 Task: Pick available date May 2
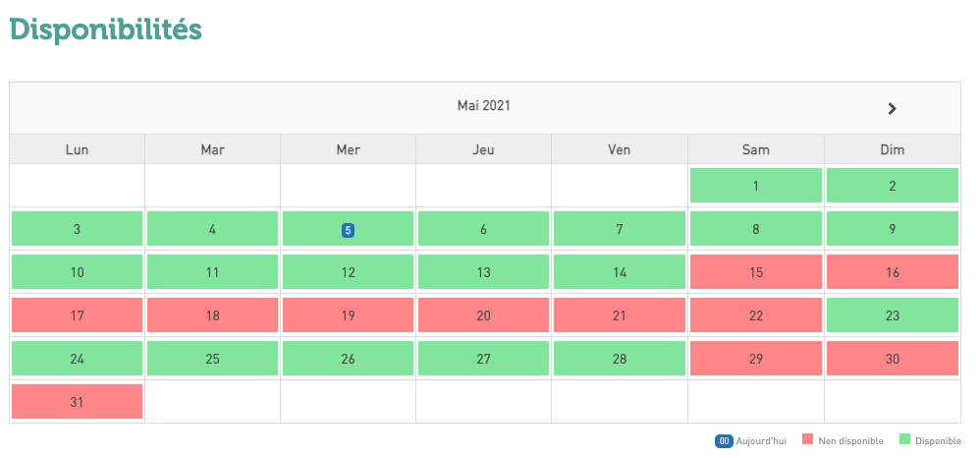pyautogui.click(x=892, y=186)
